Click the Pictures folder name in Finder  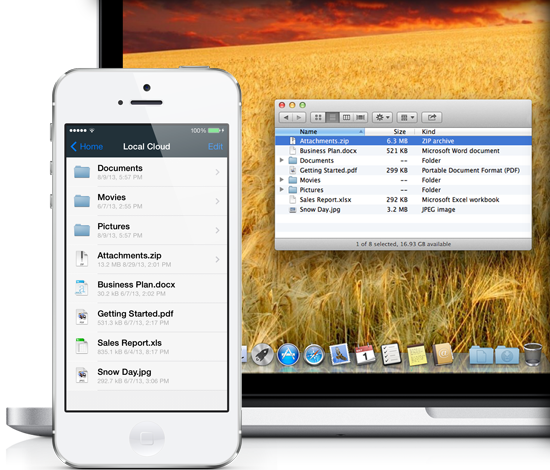tap(311, 190)
